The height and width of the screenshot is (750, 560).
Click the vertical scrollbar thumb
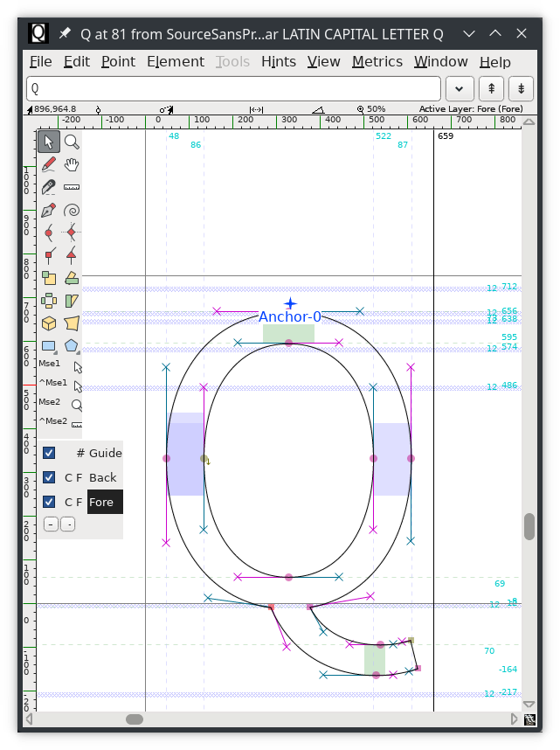tap(529, 526)
